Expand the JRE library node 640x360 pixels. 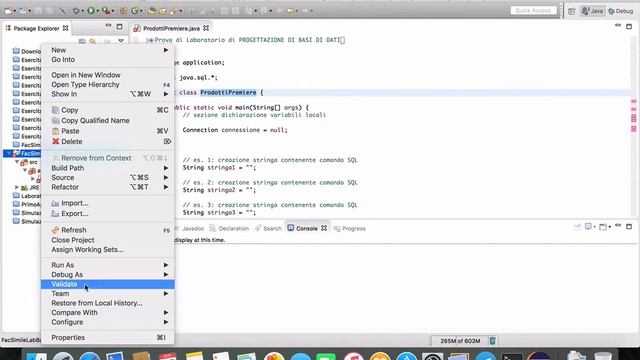[17, 187]
